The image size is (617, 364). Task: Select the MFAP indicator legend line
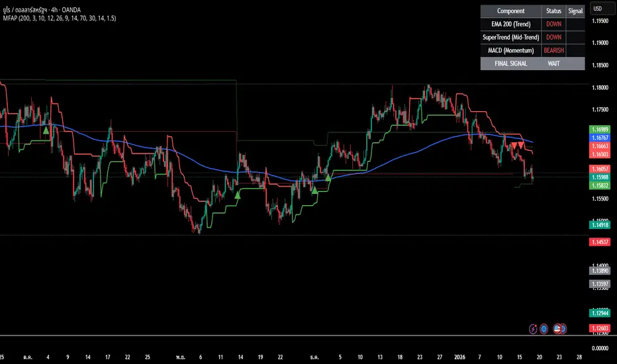[x=60, y=18]
